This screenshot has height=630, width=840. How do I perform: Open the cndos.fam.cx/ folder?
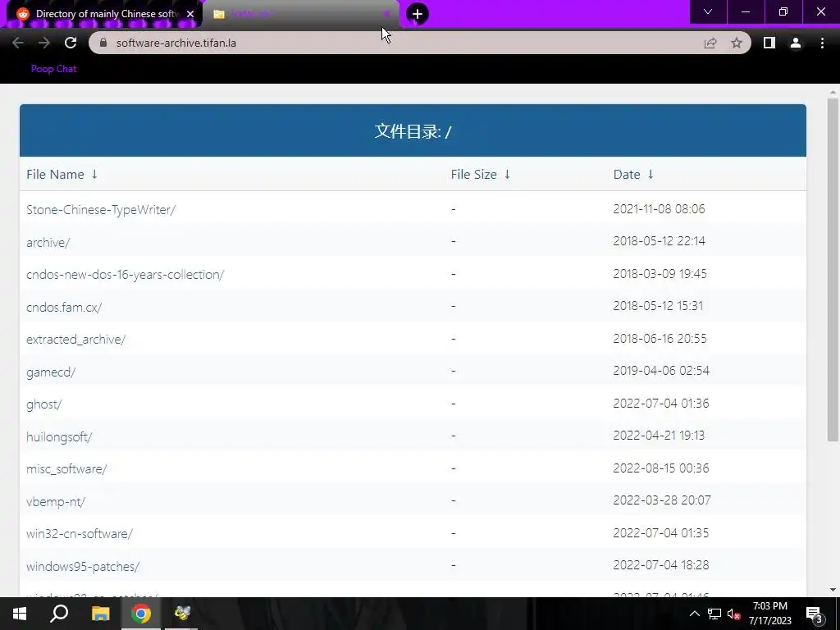click(x=64, y=307)
